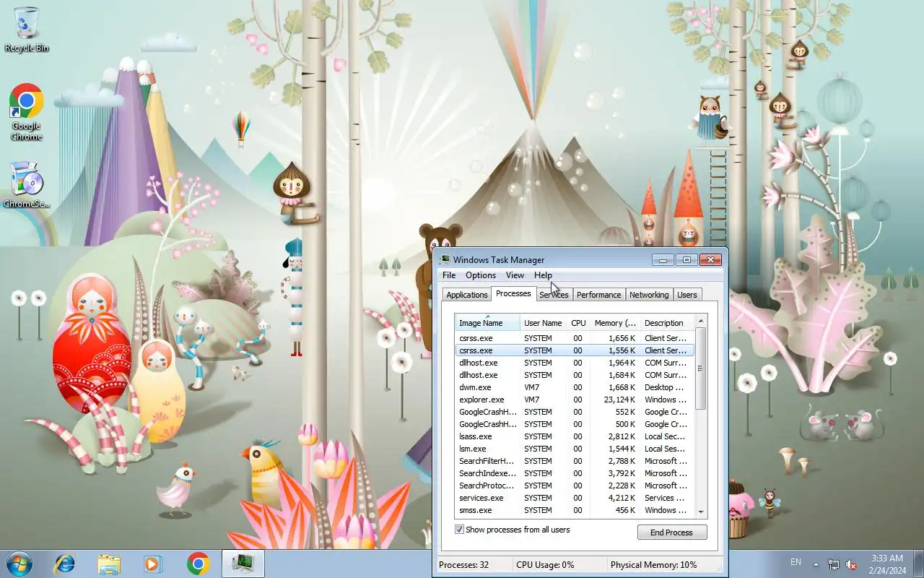Screen dimensions: 924x578
Task: Go to the Users tab
Action: click(x=687, y=295)
